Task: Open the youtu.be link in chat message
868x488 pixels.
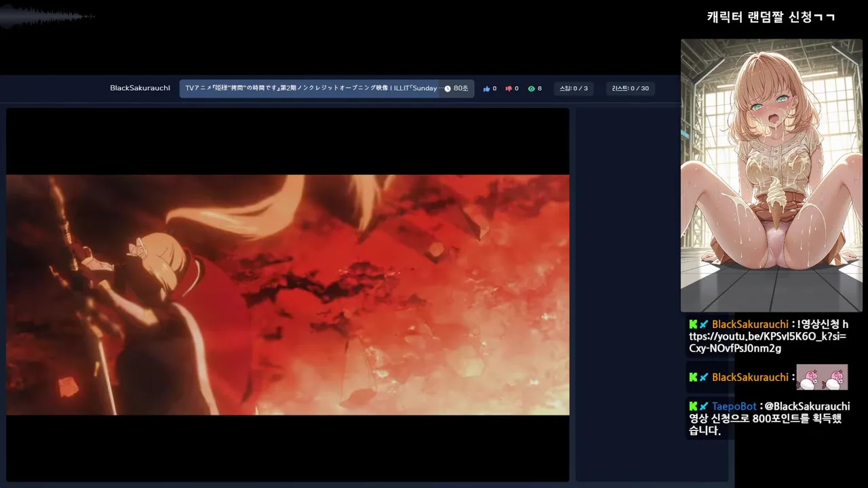Action: pos(768,337)
